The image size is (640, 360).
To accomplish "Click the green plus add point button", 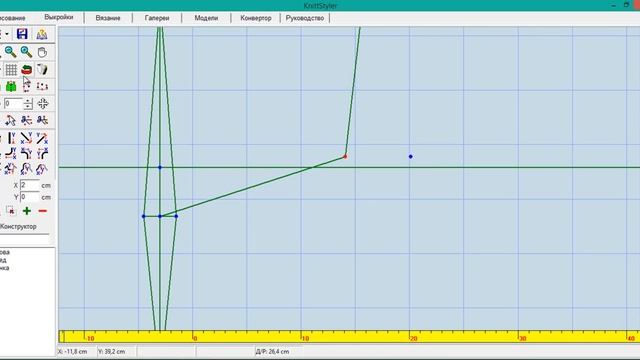I will [27, 211].
